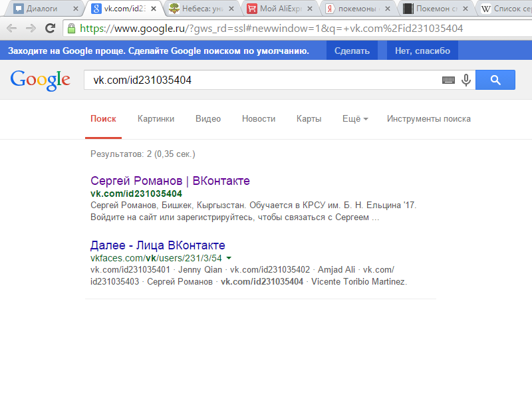
Task: Click the Google favicon on vk.com tab
Action: (x=96, y=9)
